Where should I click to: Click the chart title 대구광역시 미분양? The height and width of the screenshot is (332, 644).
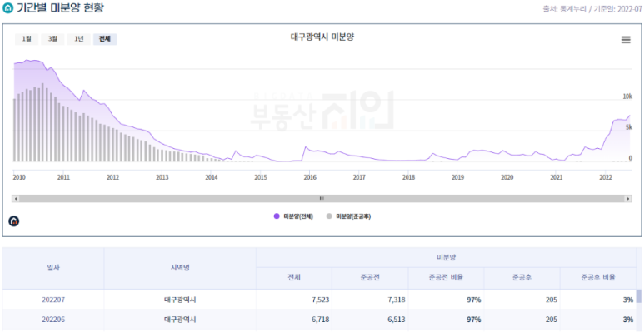[x=322, y=37]
